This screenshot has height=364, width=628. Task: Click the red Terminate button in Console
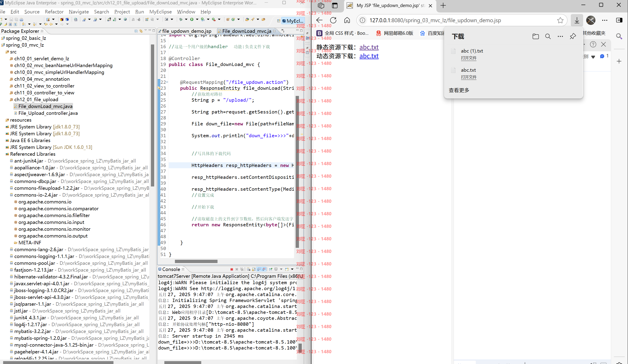[x=232, y=269]
